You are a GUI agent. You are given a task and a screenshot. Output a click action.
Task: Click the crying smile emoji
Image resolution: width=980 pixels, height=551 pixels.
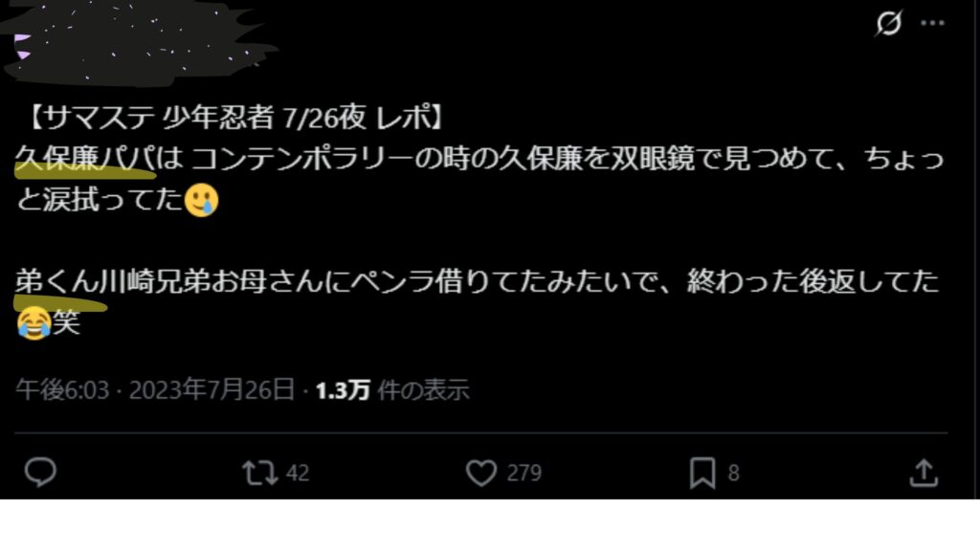[x=201, y=200]
